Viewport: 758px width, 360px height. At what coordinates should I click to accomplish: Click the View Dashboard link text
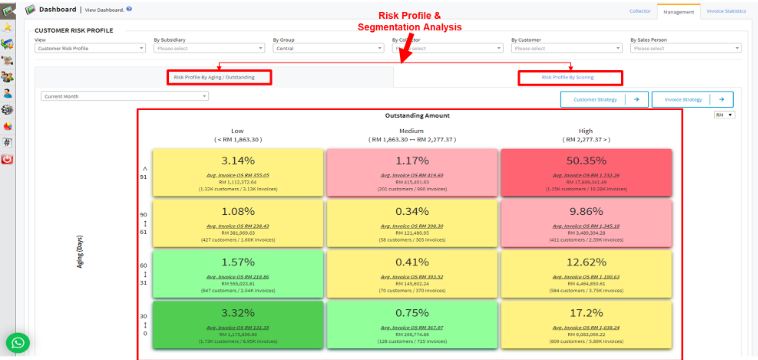(104, 9)
